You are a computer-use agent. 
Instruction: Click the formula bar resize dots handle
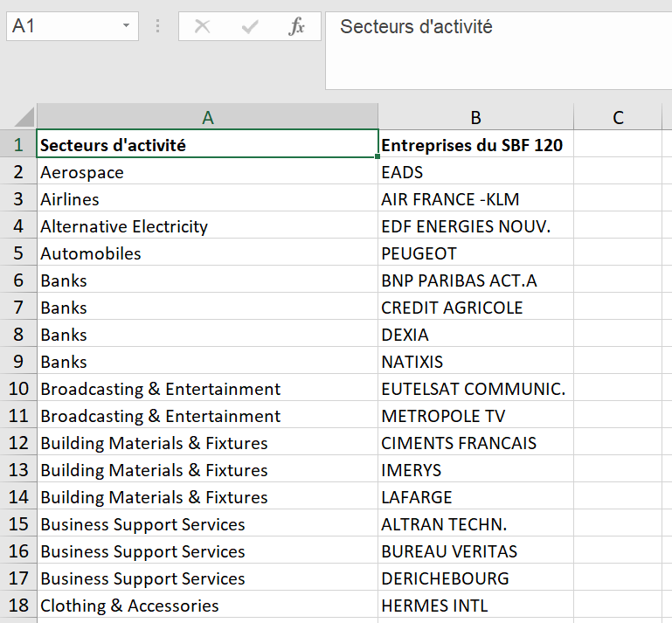(x=158, y=27)
